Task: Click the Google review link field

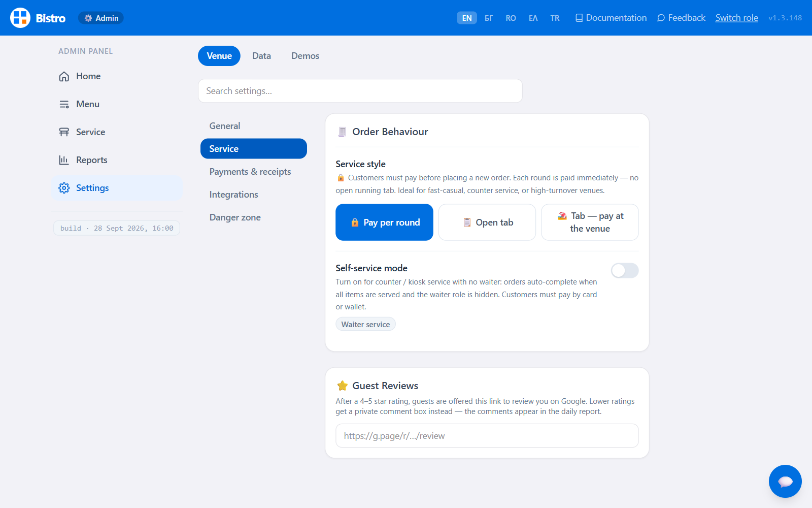Action: tap(487, 436)
